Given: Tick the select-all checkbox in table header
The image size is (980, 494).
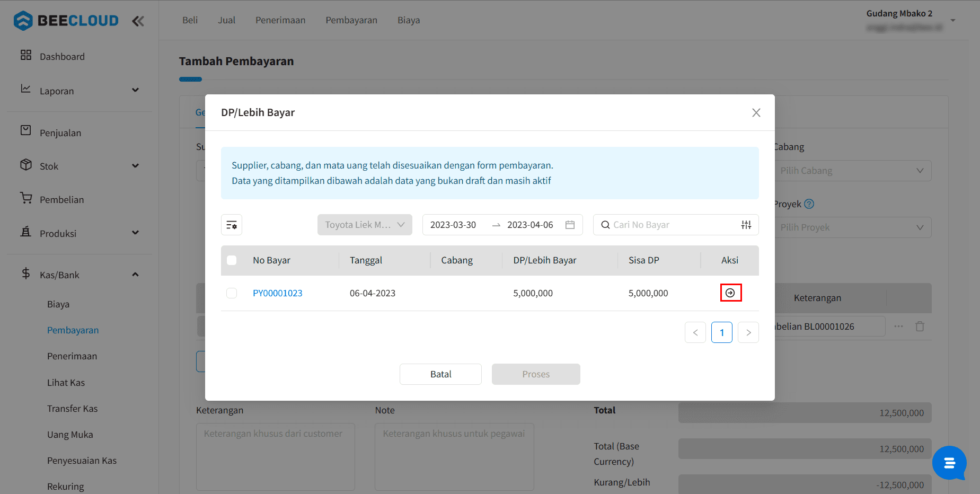Looking at the screenshot, I should [232, 260].
